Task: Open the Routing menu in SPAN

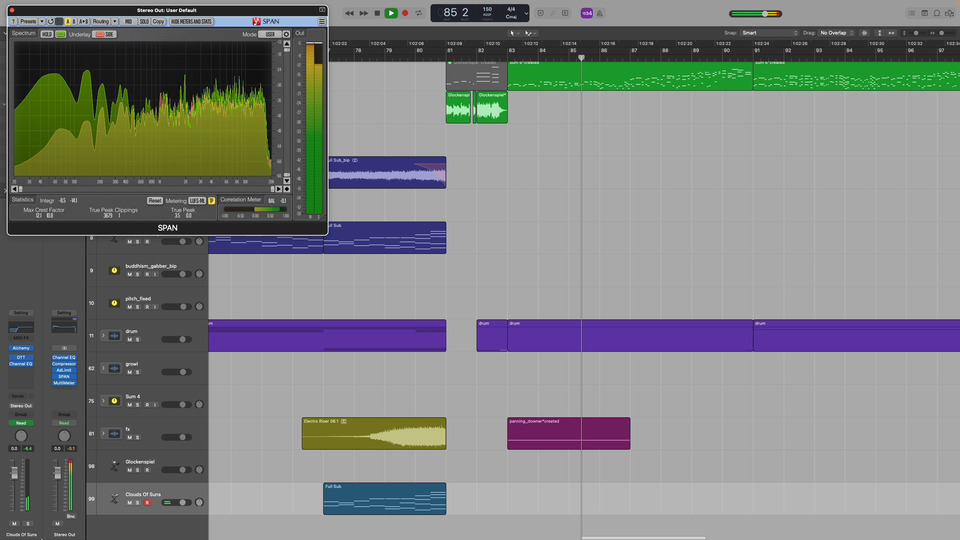Action: (100, 21)
